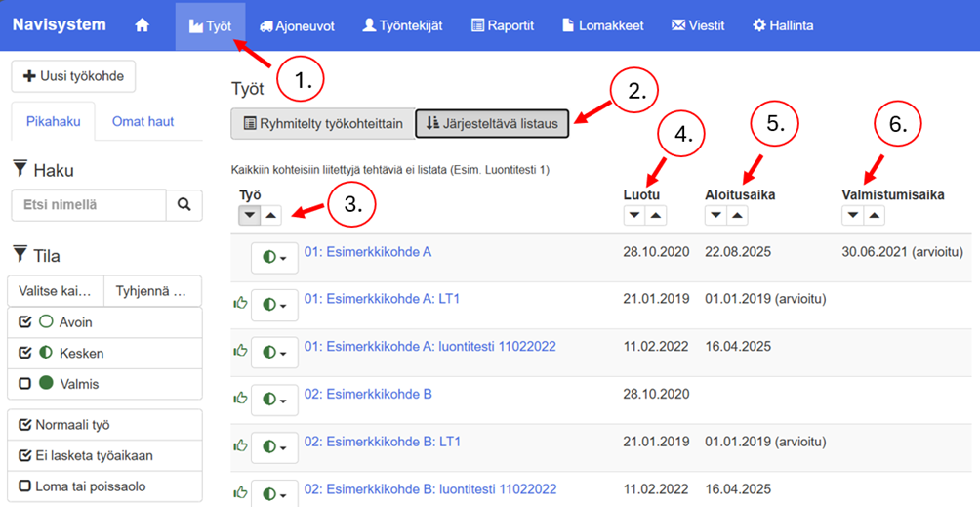The width and height of the screenshot is (980, 507).
Task: Click the home icon in navbar
Action: (142, 25)
